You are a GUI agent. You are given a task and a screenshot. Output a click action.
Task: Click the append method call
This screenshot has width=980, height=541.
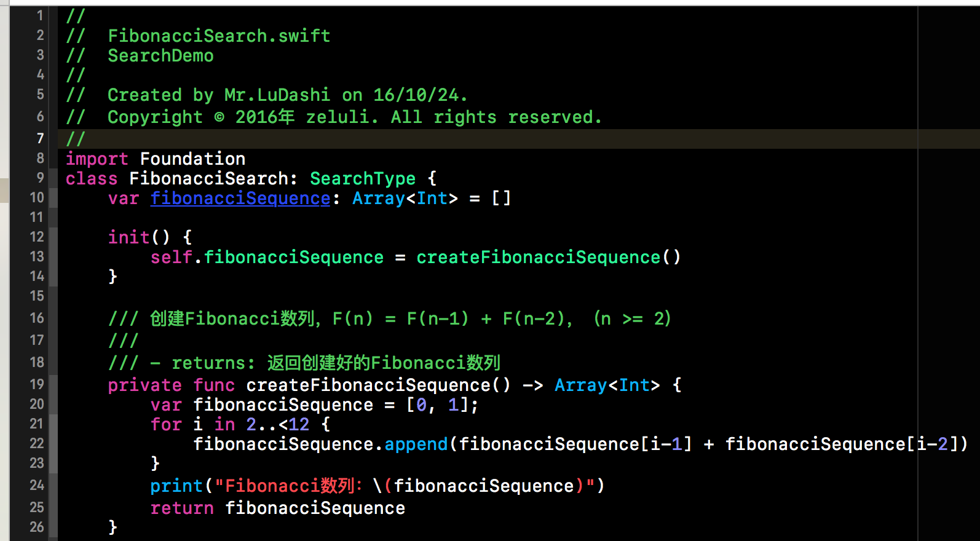[x=416, y=444]
